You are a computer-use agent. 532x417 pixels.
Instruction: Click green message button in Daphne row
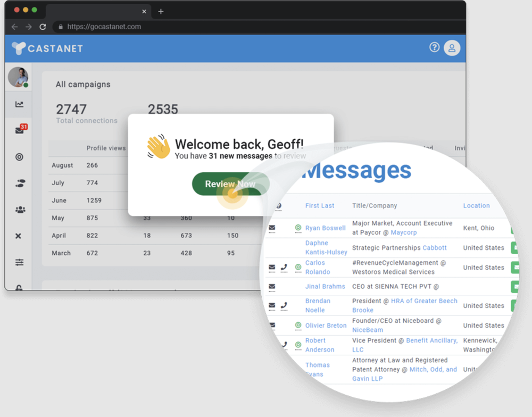[x=515, y=248]
